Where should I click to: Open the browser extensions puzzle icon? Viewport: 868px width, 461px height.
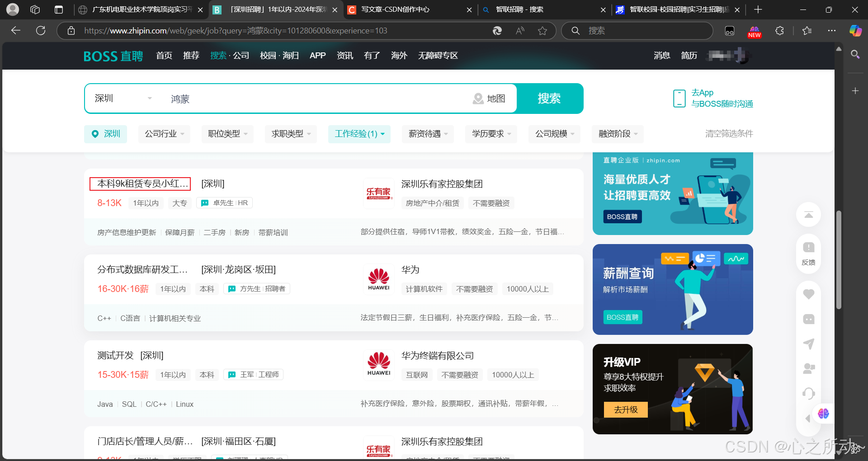(x=779, y=31)
